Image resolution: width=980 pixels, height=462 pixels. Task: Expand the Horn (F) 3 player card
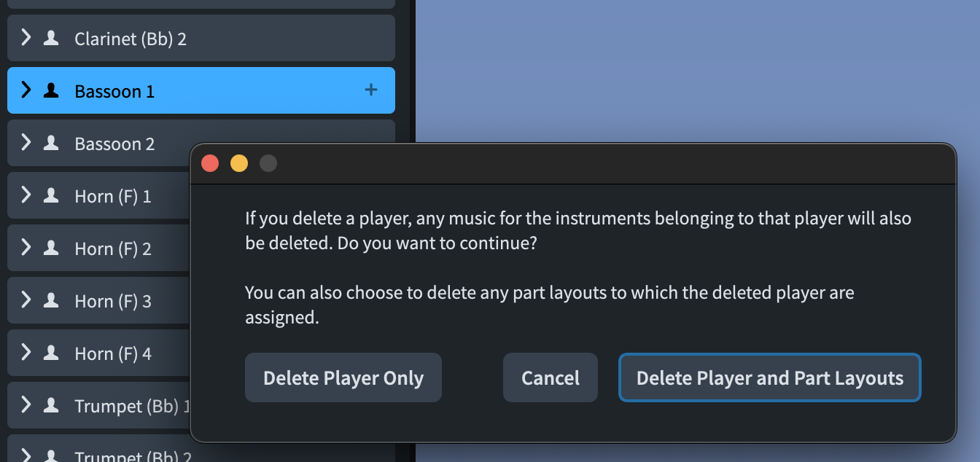pyautogui.click(x=26, y=300)
